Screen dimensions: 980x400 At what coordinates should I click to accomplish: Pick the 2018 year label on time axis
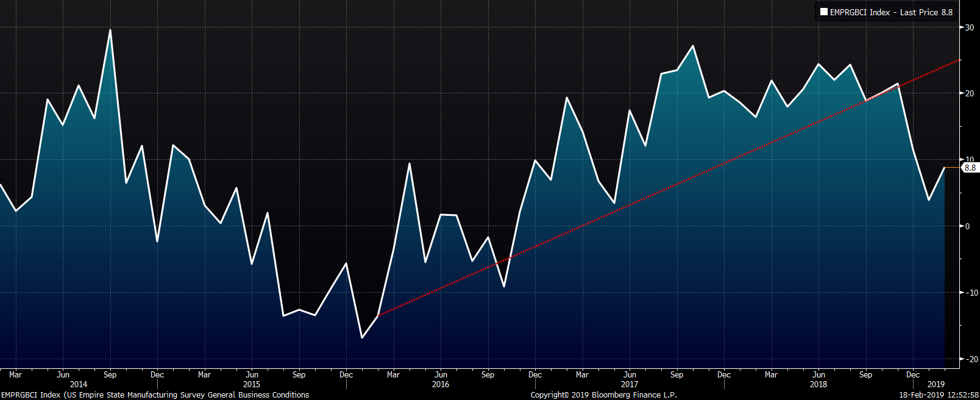[x=818, y=384]
